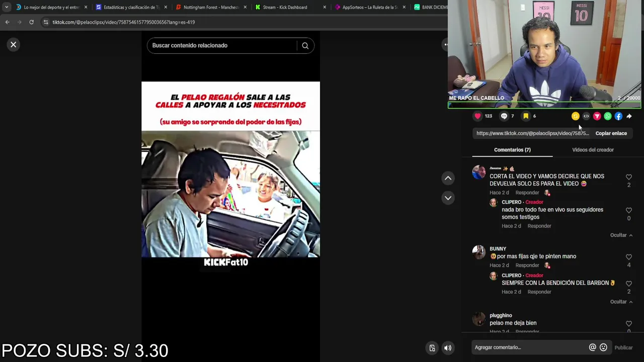This screenshot has height=362, width=644.
Task: Go to the next video with down chevron
Action: pyautogui.click(x=448, y=198)
